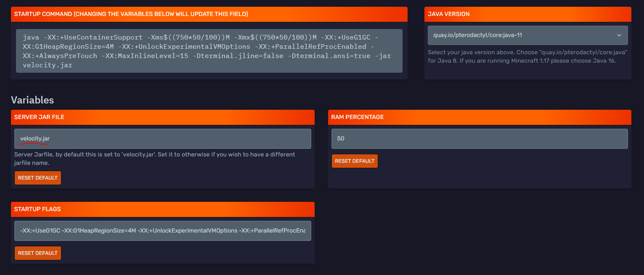The image size is (644, 275).
Task: Click the Java Version panel header
Action: pos(527,14)
